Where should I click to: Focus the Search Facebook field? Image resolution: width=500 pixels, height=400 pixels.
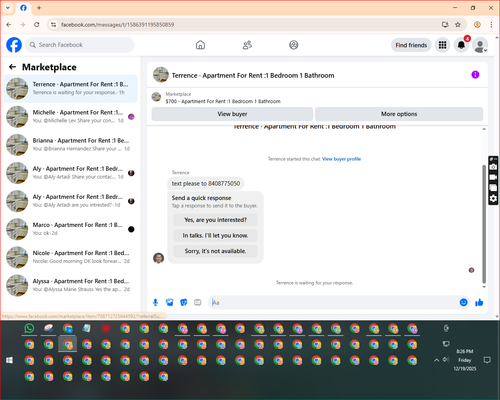pyautogui.click(x=80, y=45)
